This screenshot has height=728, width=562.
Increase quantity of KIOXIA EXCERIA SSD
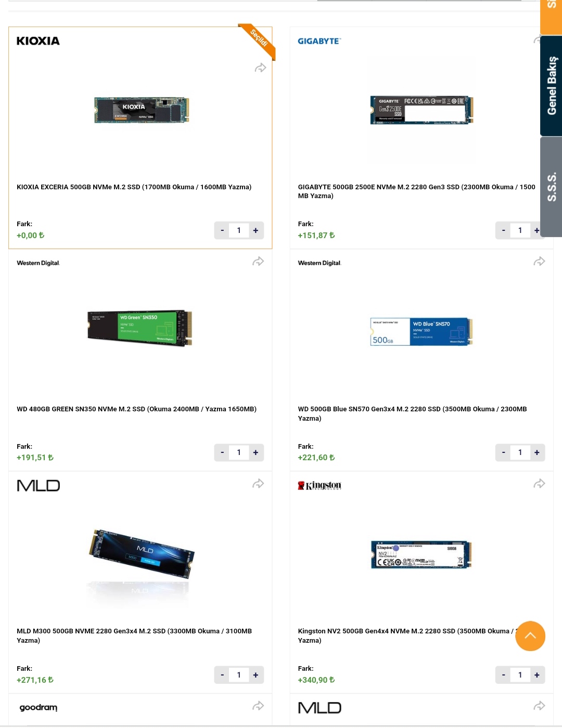pos(256,230)
